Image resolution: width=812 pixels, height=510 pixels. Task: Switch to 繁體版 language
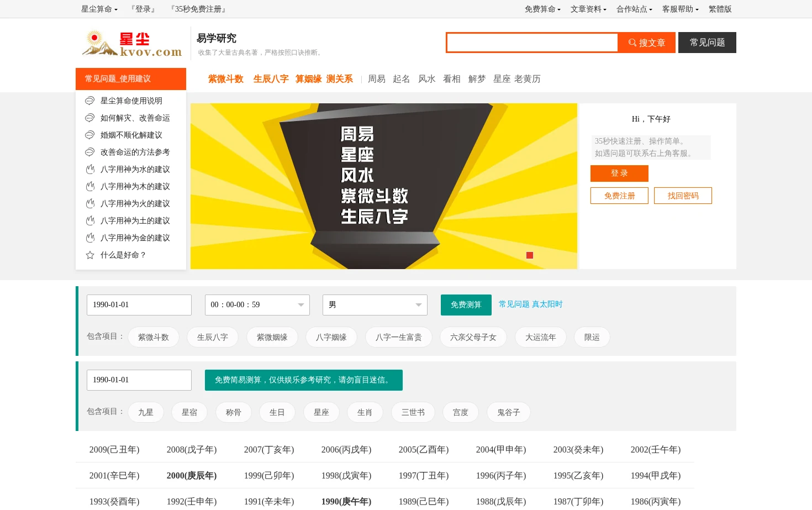pyautogui.click(x=720, y=9)
